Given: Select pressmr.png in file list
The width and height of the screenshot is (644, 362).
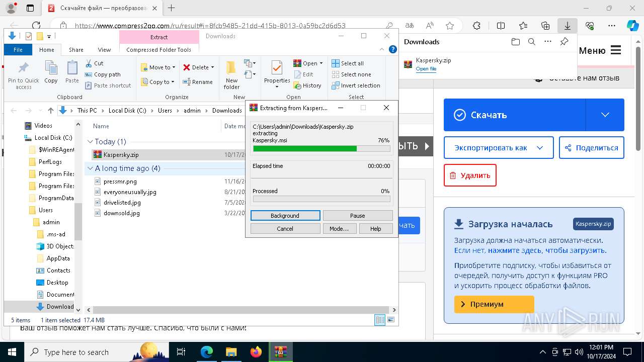Looking at the screenshot, I should click(120, 182).
